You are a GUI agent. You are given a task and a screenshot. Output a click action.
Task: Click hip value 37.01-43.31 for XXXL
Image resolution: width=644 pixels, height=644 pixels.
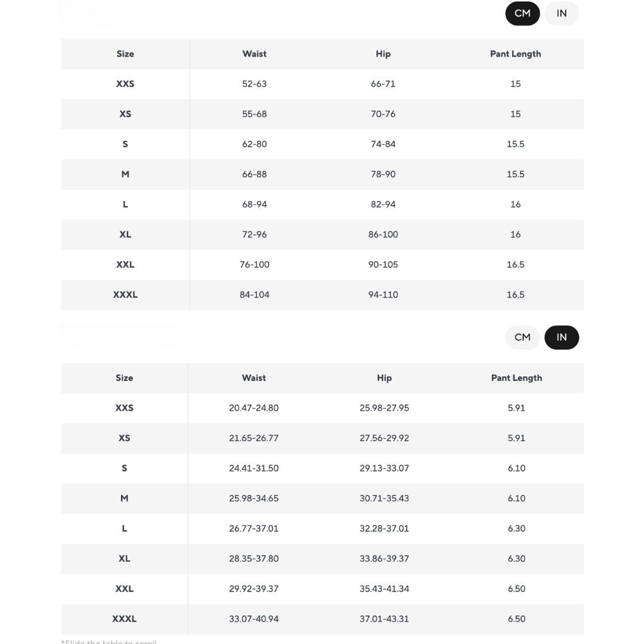coord(384,619)
